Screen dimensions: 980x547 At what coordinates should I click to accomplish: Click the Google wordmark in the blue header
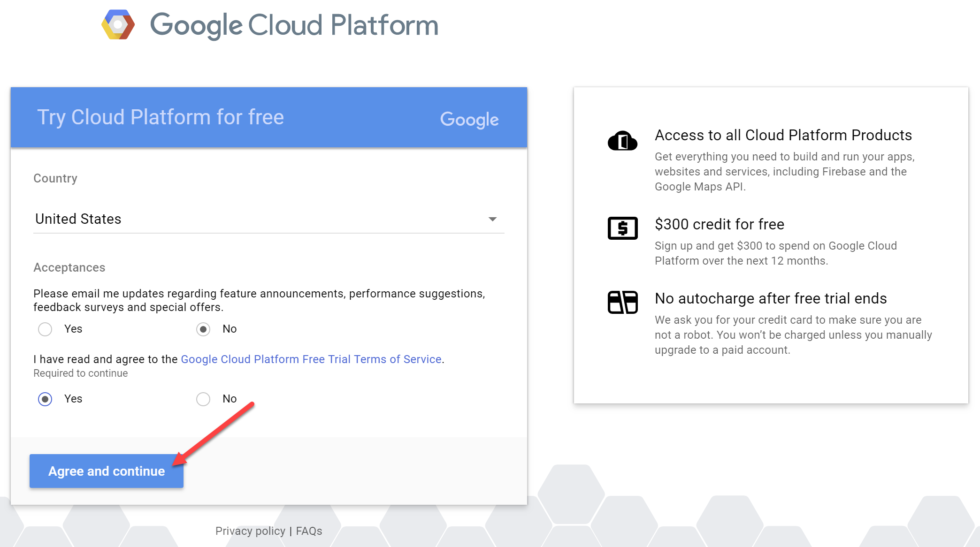469,119
